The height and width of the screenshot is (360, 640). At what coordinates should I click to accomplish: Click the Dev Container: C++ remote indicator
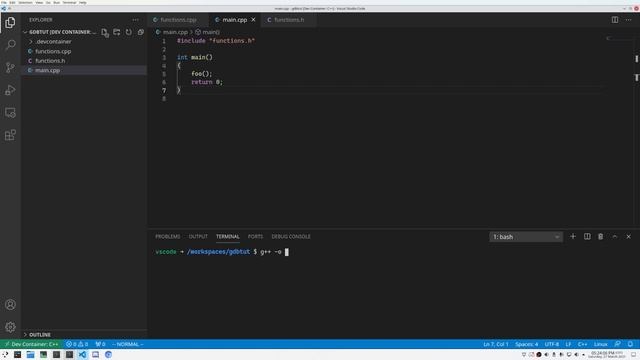(31, 344)
